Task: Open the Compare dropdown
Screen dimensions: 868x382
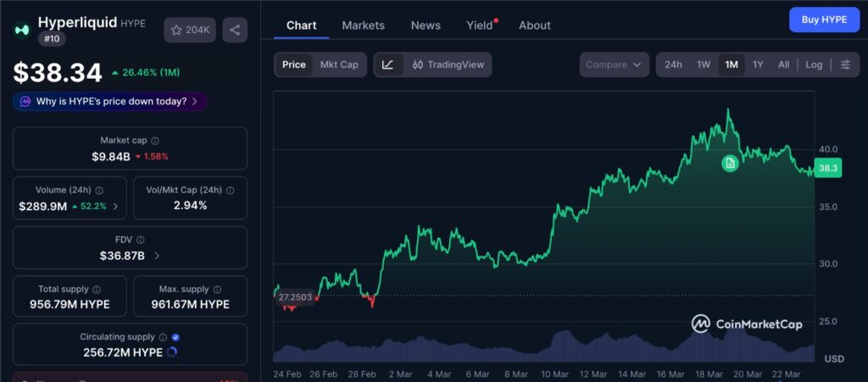Action: [x=614, y=64]
